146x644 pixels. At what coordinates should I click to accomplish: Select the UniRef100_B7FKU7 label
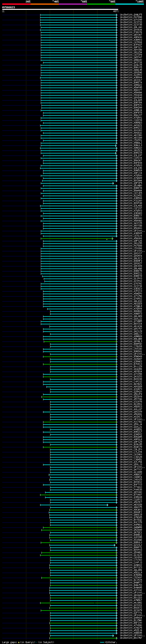131,45
